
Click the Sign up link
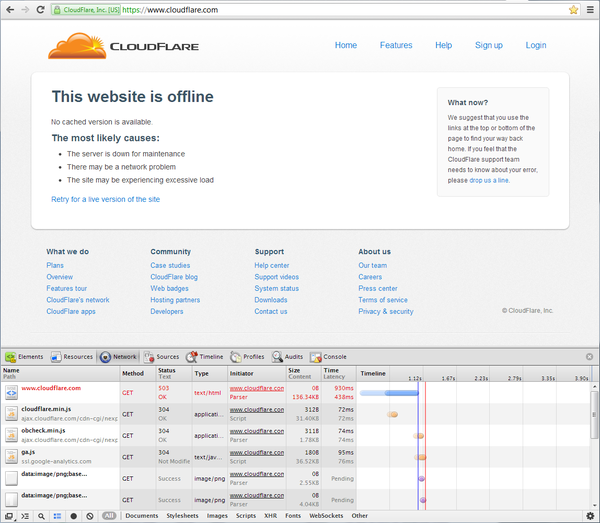coord(489,45)
